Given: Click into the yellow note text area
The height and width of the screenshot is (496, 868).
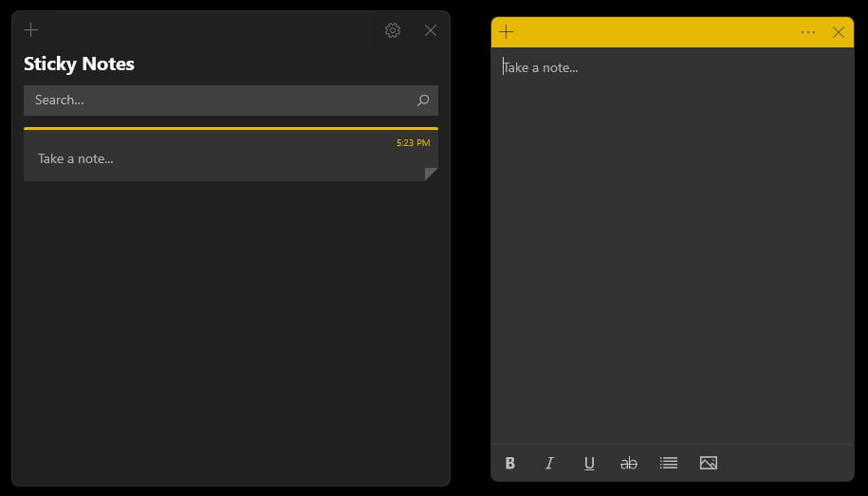Looking at the screenshot, I should click(673, 246).
